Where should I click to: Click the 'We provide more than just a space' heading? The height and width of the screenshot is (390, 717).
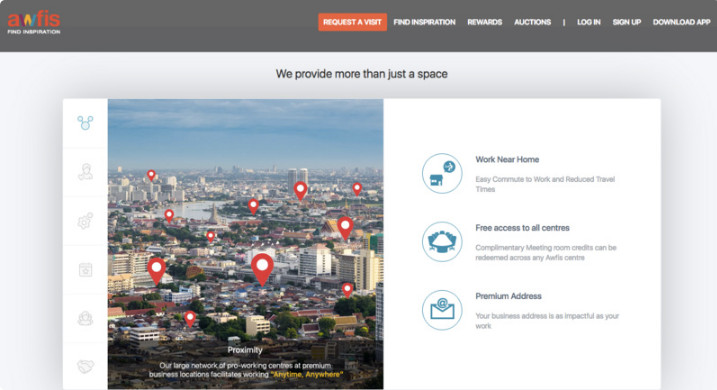click(361, 74)
